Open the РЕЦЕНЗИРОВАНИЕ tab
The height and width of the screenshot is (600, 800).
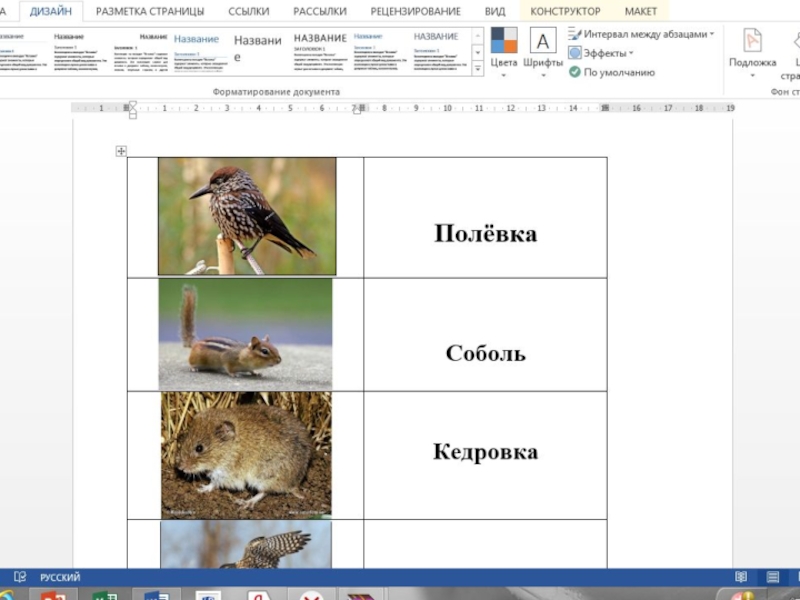(415, 11)
